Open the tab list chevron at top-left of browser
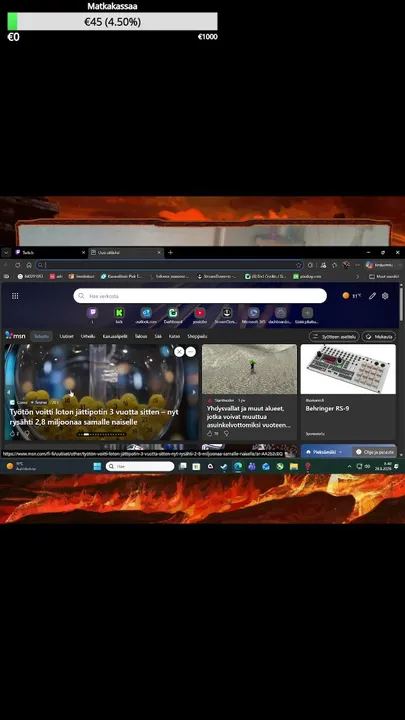405x720 pixels. tap(6, 253)
